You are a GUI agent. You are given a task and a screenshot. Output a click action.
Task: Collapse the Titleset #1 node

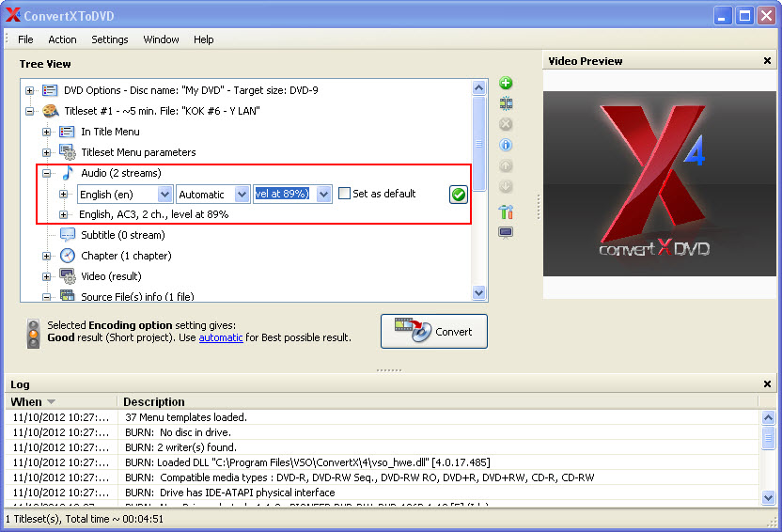point(30,111)
